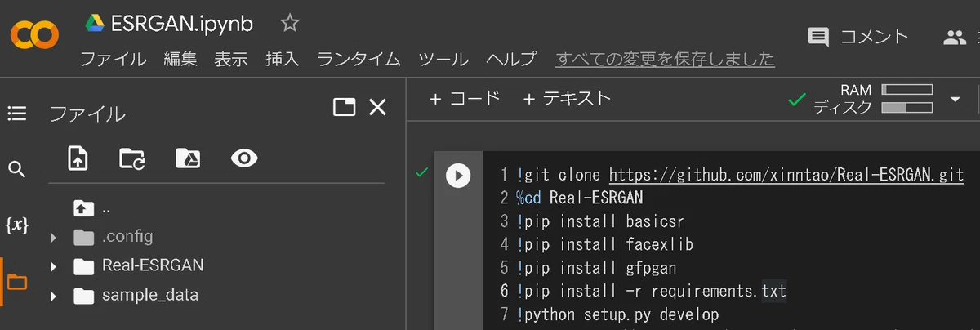
Task: Open the variables {x} sidebar icon
Action: click(17, 225)
